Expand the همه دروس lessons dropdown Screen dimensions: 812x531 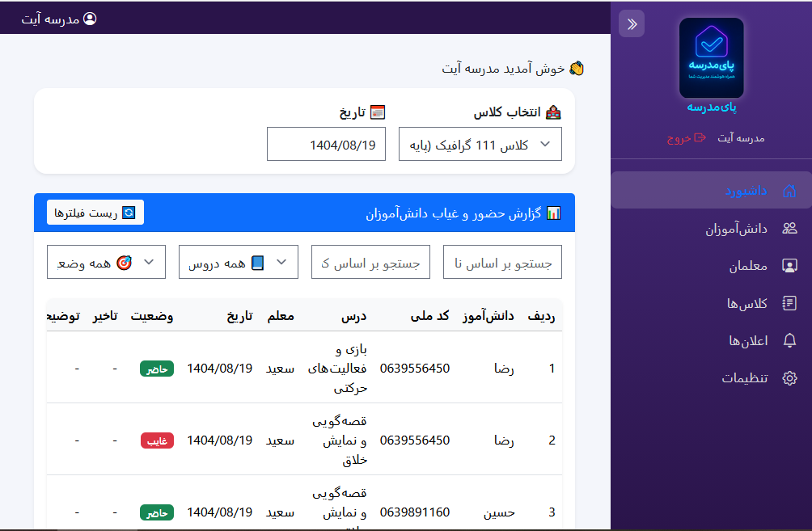pyautogui.click(x=238, y=262)
